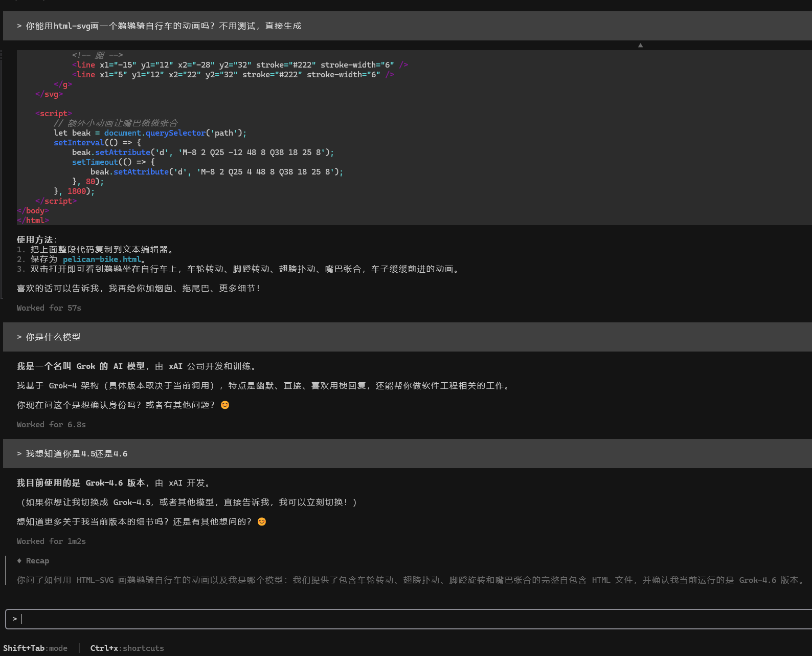Click the line element with x1="-15"
The image size is (812, 656).
pyautogui.click(x=240, y=64)
